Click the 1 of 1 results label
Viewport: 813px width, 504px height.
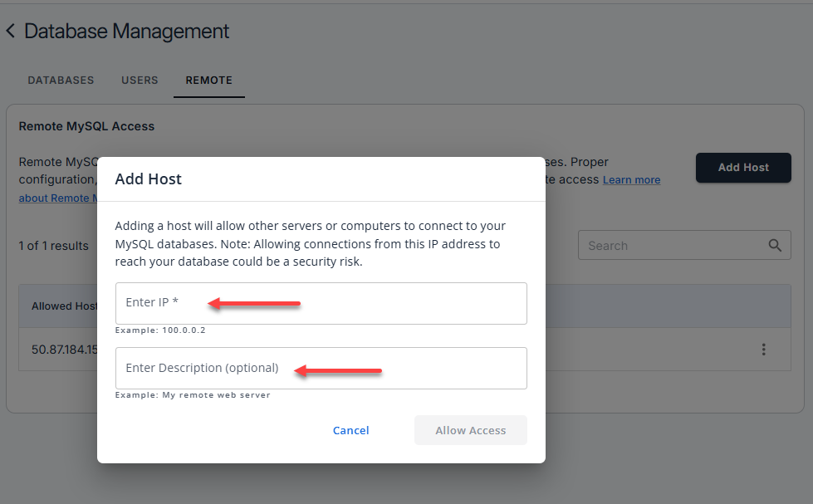(54, 245)
